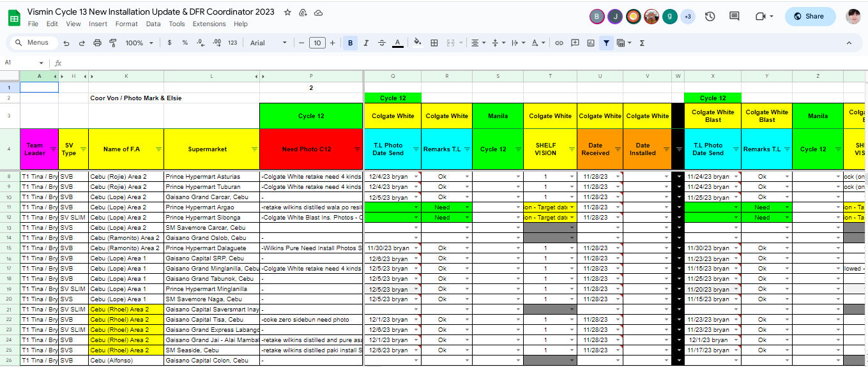The image size is (868, 367).
Task: Show the +3 additional collaborators
Action: point(687,17)
